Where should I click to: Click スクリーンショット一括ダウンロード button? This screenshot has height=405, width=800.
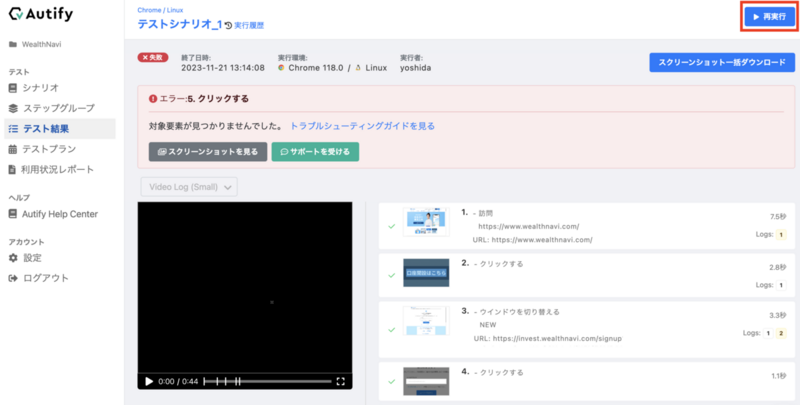722,62
